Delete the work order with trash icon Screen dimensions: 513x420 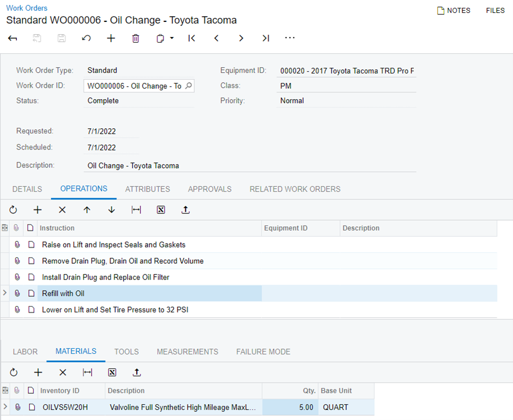point(136,38)
